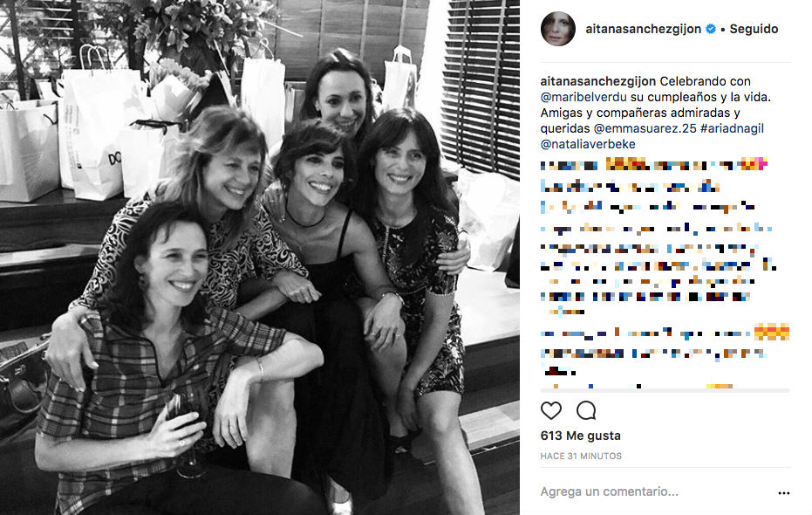The width and height of the screenshot is (812, 515).
Task: Open comments via the speech bubble icon
Action: coord(586,410)
